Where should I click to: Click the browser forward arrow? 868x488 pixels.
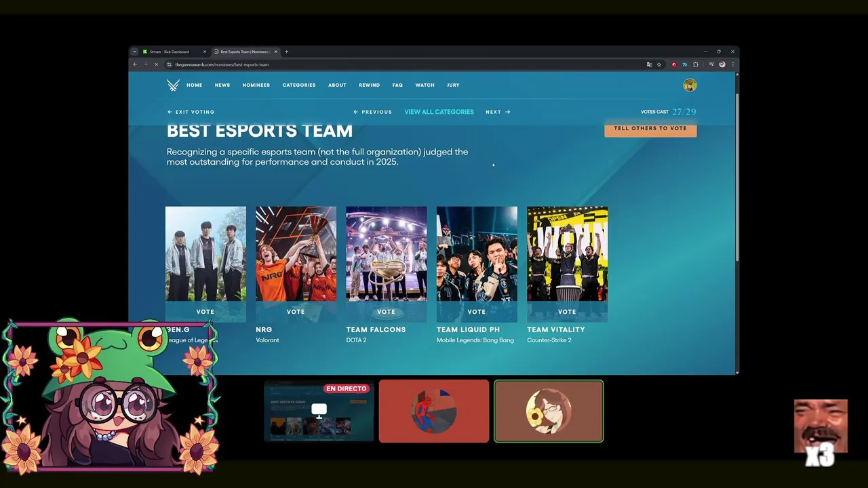click(x=145, y=64)
